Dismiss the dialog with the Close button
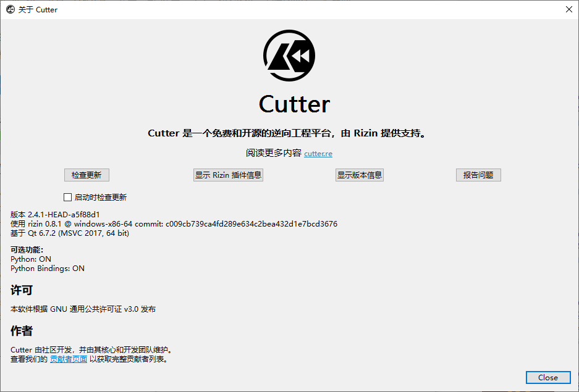The height and width of the screenshot is (392, 579). coord(547,377)
